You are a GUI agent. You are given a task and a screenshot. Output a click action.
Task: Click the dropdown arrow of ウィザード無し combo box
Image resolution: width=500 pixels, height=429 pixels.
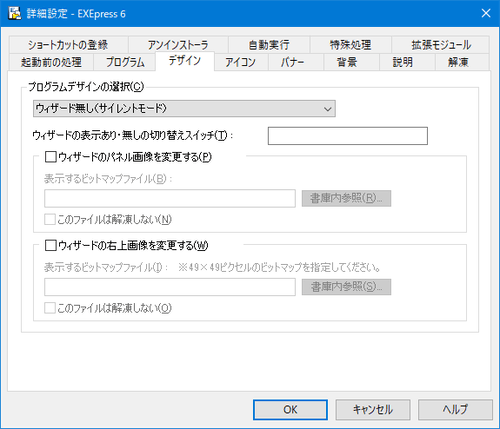tap(327, 109)
